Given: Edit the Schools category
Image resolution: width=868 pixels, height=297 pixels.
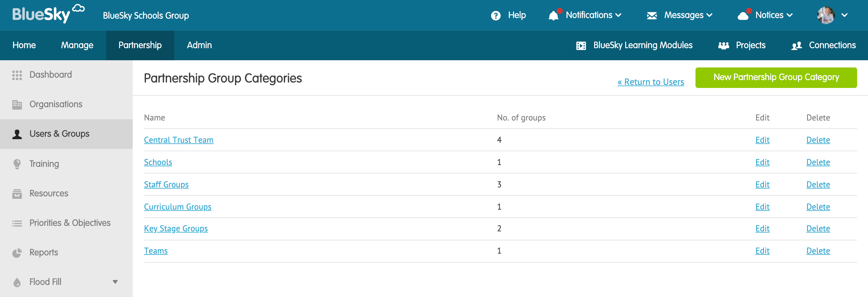Looking at the screenshot, I should pos(762,162).
